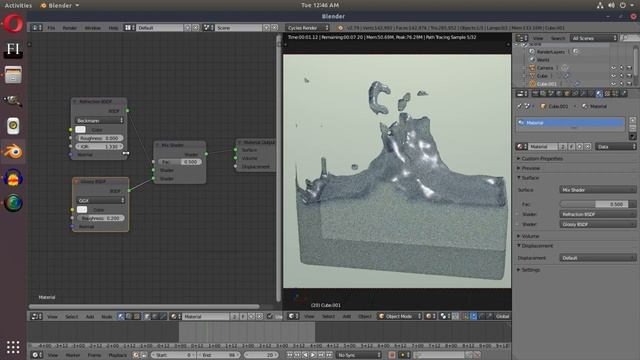Click the Glossy BSDF color swatch

coord(82,209)
